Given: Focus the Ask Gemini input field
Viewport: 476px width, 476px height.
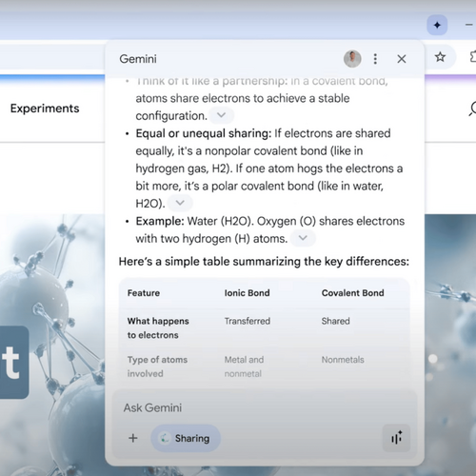Looking at the screenshot, I should pyautogui.click(x=265, y=407).
